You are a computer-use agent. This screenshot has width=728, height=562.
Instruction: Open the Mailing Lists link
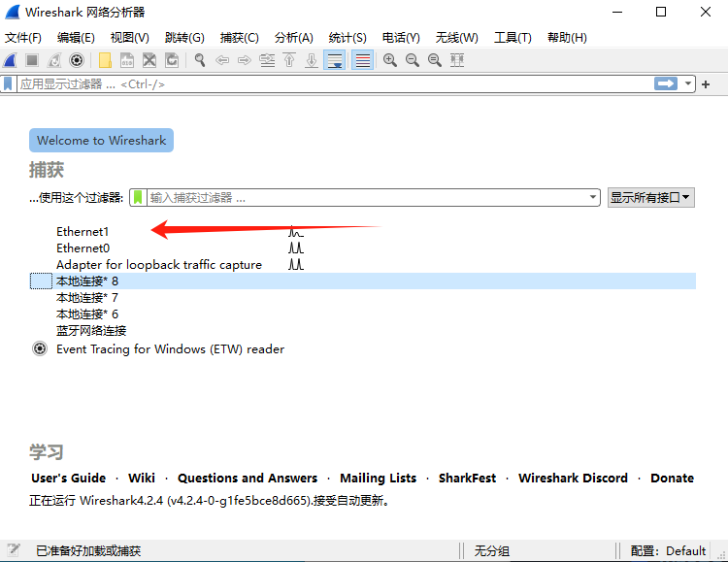coord(378,478)
